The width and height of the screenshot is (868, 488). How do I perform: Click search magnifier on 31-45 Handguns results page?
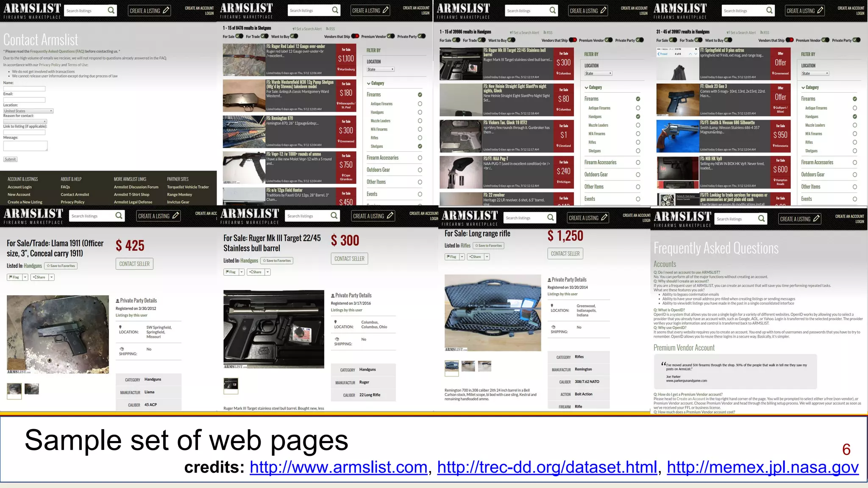pyautogui.click(x=770, y=10)
